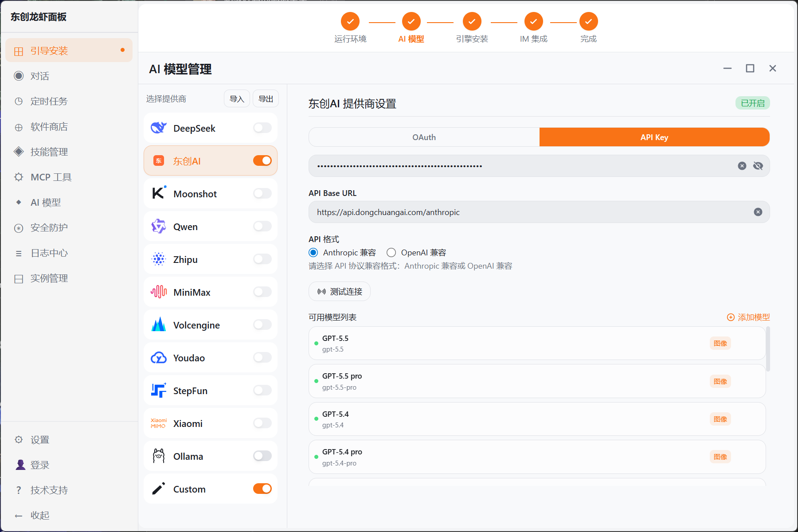Click the MCP 工具 gear icon
Image resolution: width=798 pixels, height=532 pixels.
point(19,177)
